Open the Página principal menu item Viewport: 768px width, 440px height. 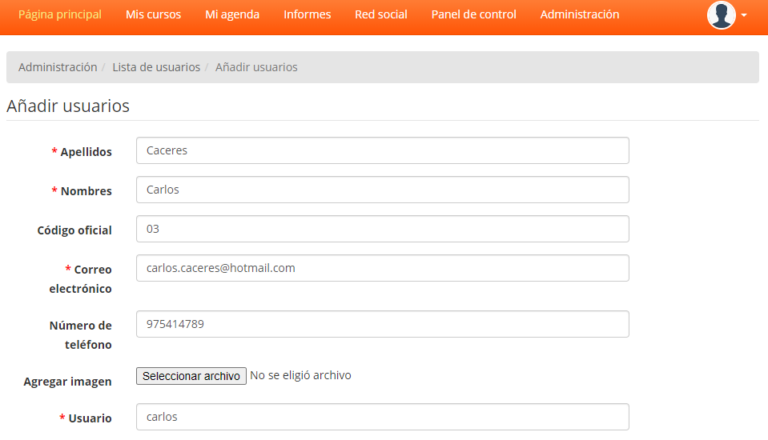tap(59, 15)
